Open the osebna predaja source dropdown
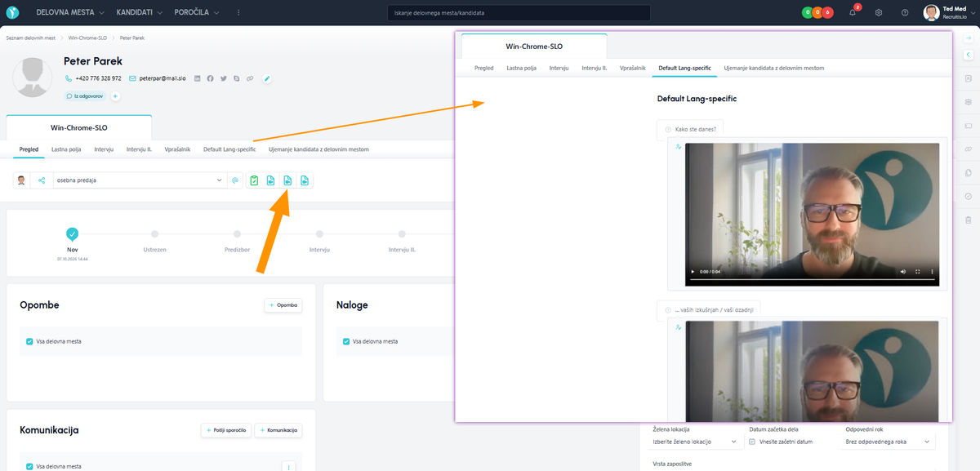 (139, 180)
